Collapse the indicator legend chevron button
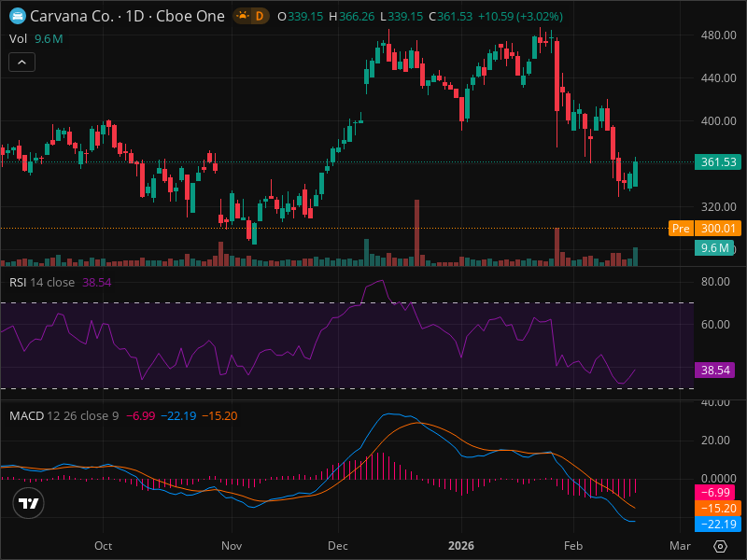The width and height of the screenshot is (747, 560). (x=21, y=62)
